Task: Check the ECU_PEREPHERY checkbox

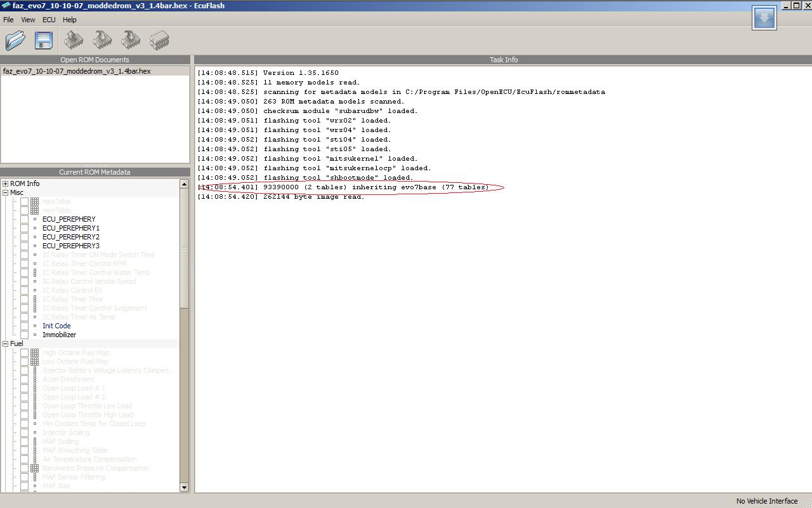Action: click(x=24, y=219)
